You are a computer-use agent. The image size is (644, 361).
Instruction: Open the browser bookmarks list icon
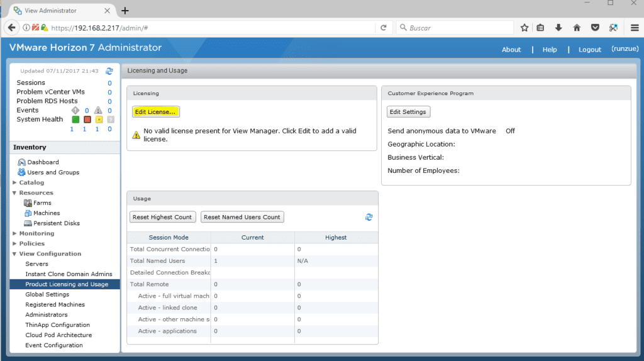tap(540, 28)
